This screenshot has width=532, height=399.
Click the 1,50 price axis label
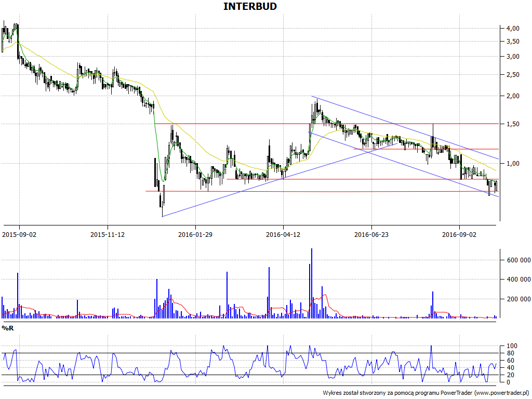click(513, 124)
